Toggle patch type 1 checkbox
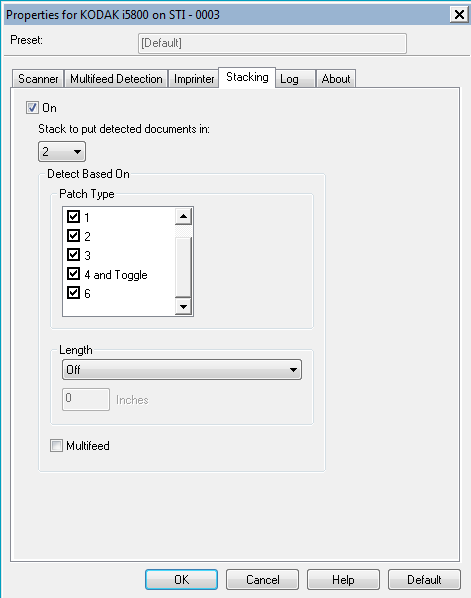Image resolution: width=471 pixels, height=598 pixels. click(73, 217)
